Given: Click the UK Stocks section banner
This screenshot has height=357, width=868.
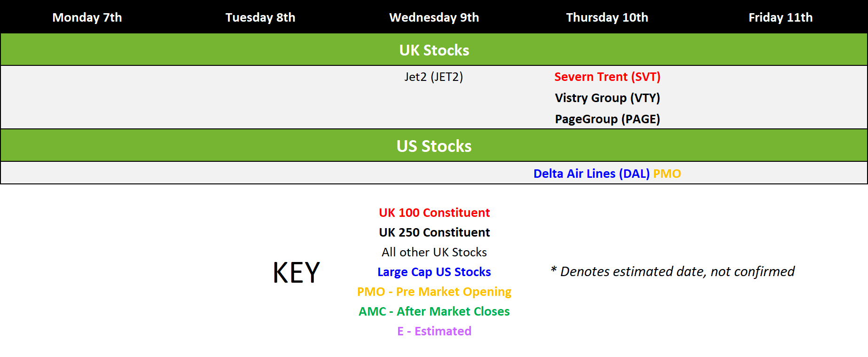Looking at the screenshot, I should click(x=434, y=50).
